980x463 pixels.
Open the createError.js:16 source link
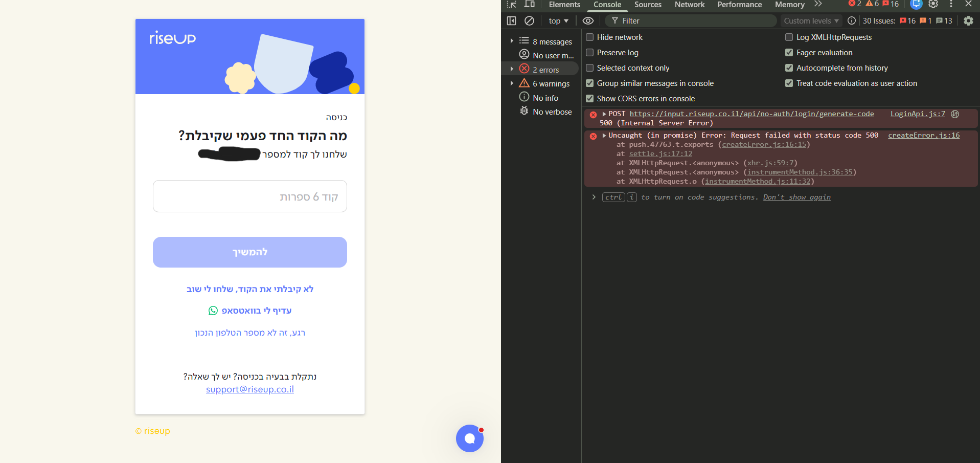(x=924, y=136)
